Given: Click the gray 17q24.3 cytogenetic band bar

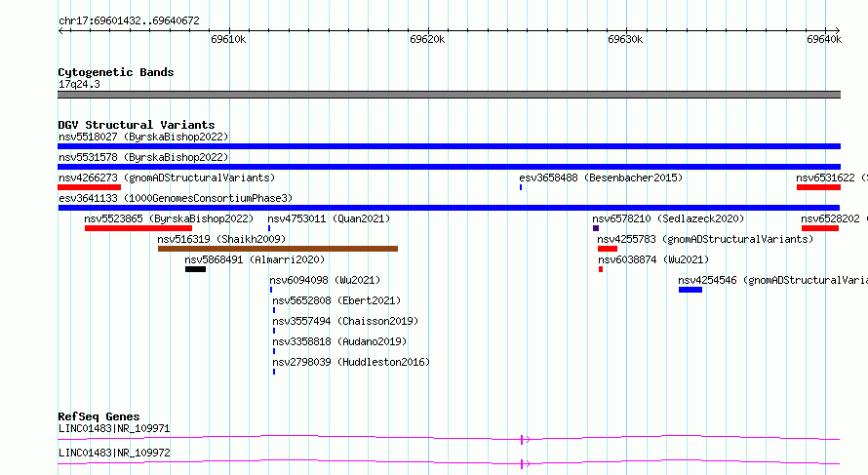Looking at the screenshot, I should 449,95.
